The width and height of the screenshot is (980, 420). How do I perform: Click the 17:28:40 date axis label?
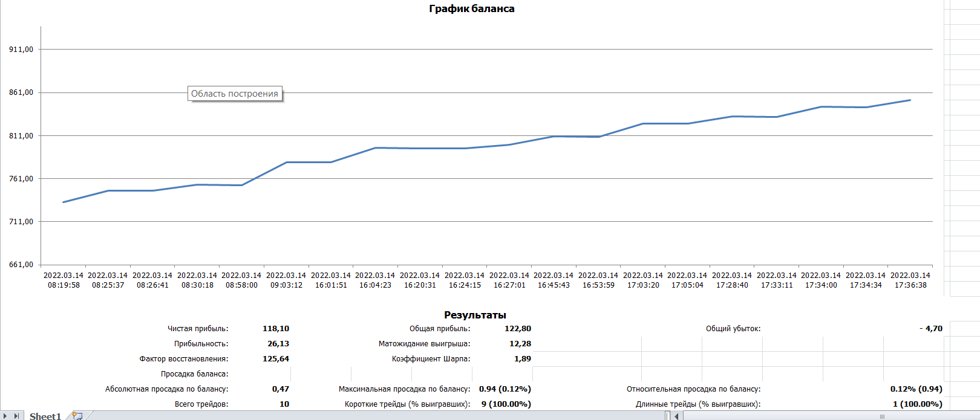(732, 280)
